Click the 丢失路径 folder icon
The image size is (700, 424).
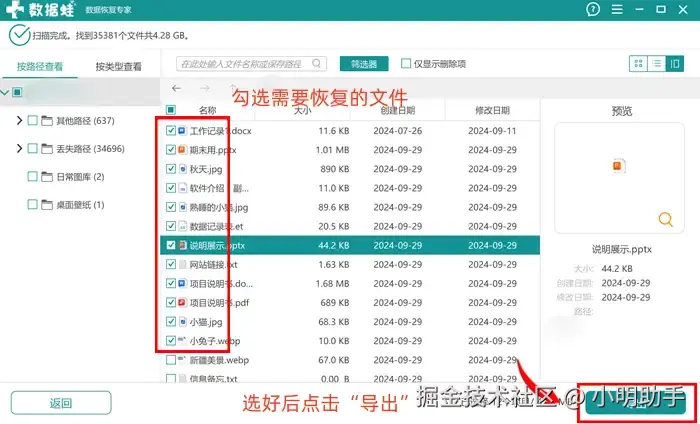click(x=47, y=149)
